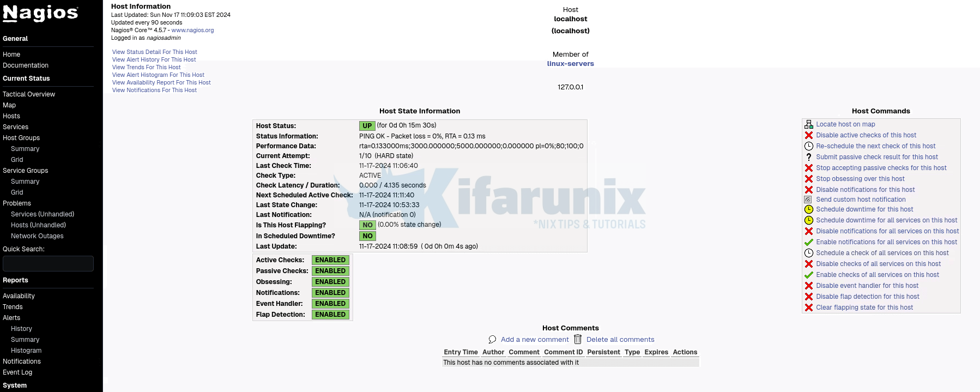Screen dimensions: 980x392
Task: Click clock icon for Re-schedule next check
Action: click(x=809, y=146)
